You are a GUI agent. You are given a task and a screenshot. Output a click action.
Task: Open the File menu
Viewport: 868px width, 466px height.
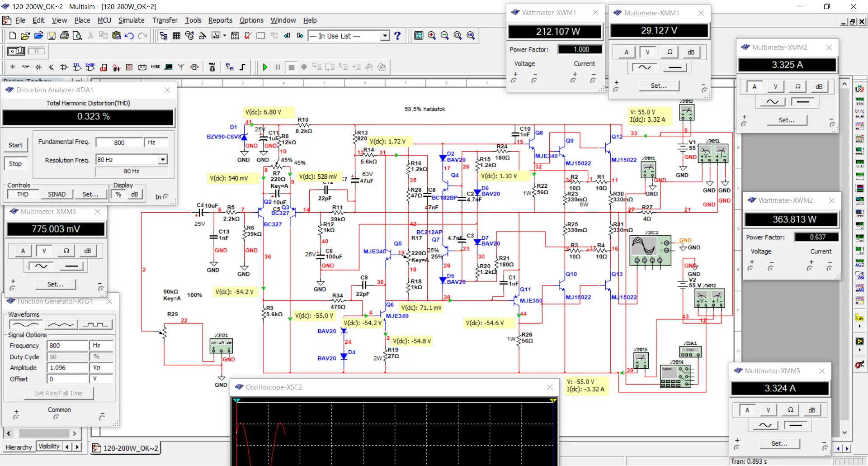click(x=20, y=20)
